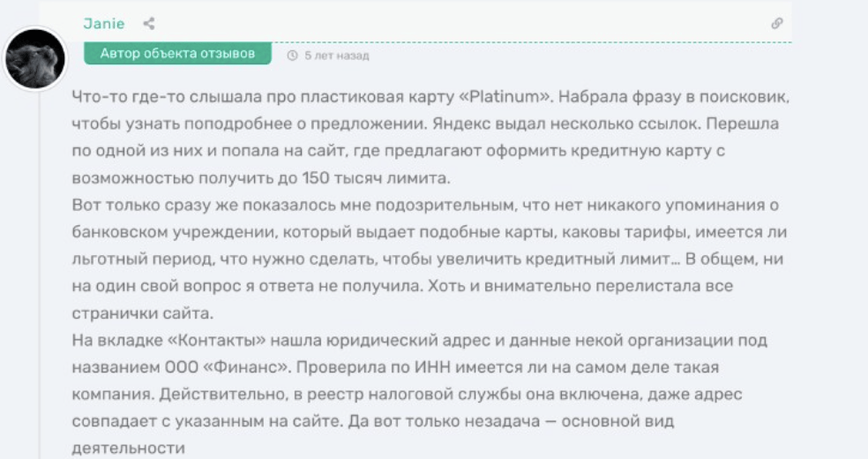
Task: Click the clock icon before the timestamp
Action: [x=292, y=56]
